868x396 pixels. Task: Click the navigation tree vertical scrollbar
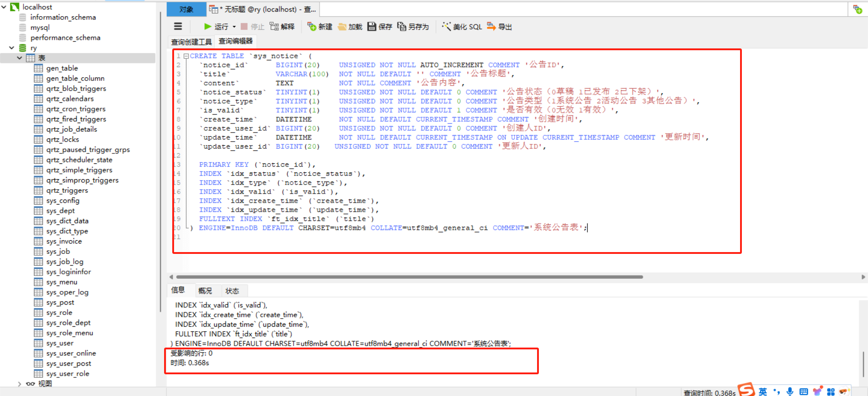(160, 162)
